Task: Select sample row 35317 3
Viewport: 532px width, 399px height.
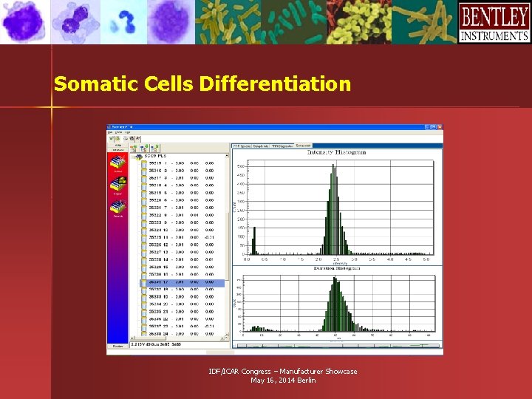Action: (x=182, y=178)
